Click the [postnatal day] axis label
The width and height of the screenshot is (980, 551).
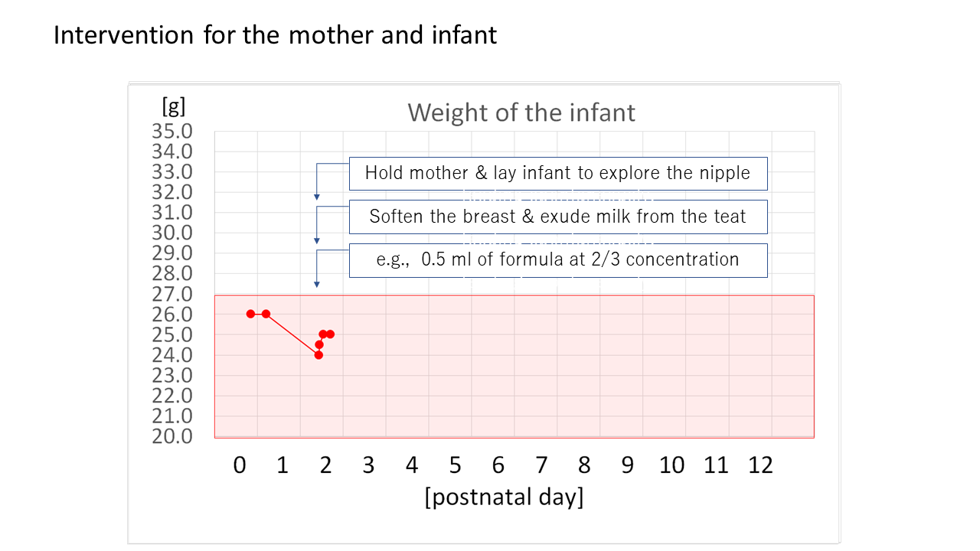coord(504,497)
